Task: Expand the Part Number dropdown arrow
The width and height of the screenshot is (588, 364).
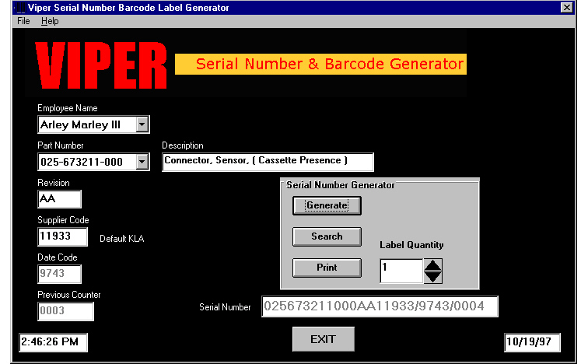Action: [x=142, y=162]
